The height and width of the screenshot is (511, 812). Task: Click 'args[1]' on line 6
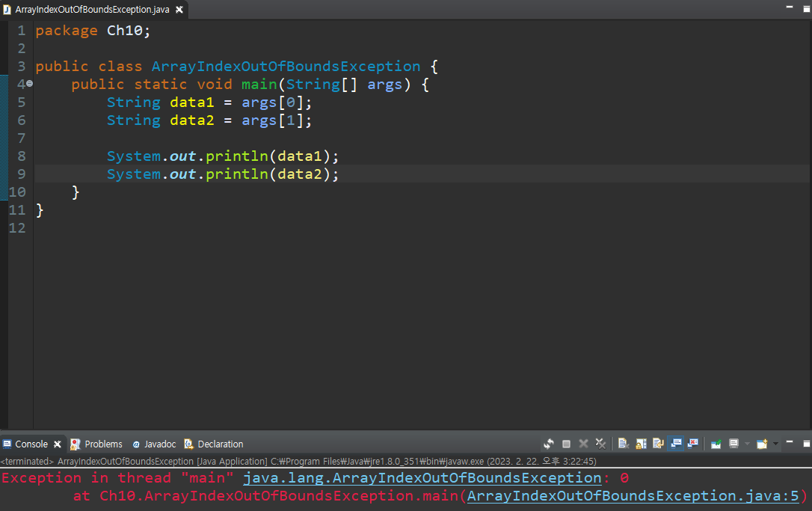[x=274, y=120]
